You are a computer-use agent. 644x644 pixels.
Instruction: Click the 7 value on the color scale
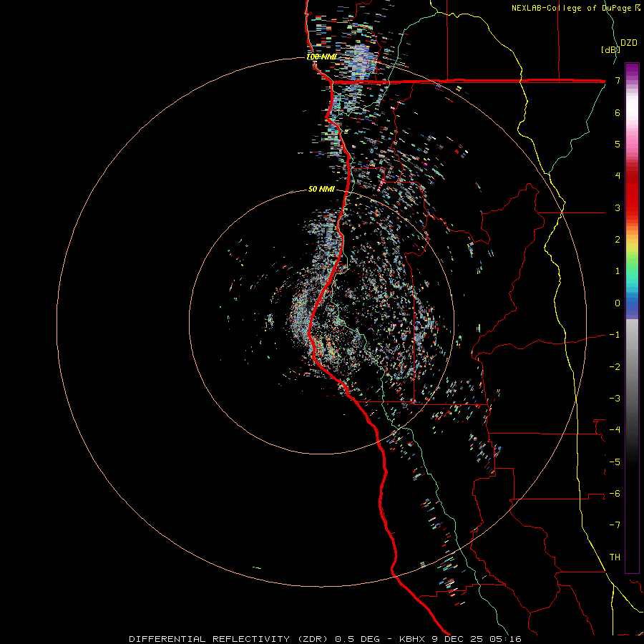coord(618,80)
